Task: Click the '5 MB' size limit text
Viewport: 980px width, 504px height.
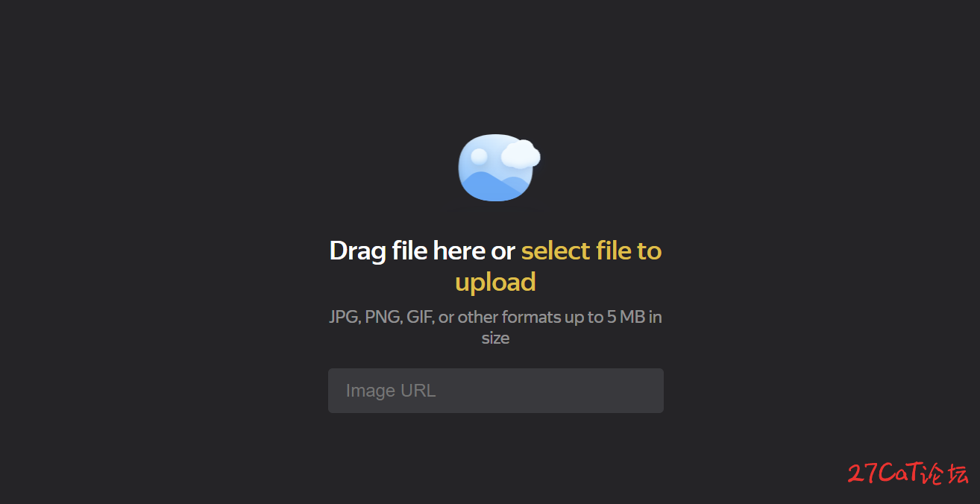Action: click(x=626, y=317)
